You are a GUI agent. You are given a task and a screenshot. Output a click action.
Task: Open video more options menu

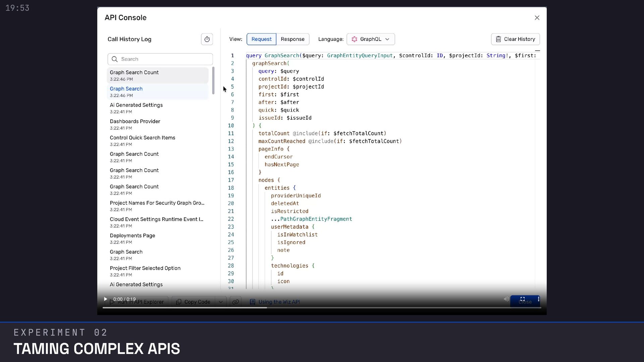pos(538,299)
